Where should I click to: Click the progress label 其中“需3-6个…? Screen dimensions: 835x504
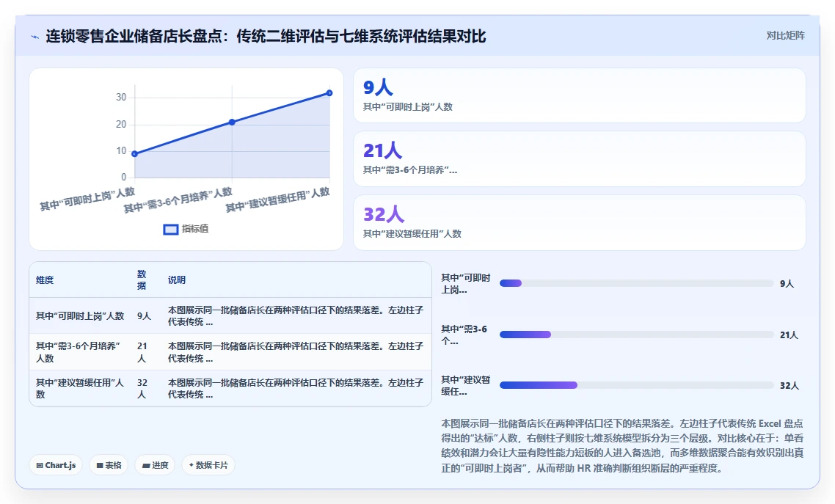[x=464, y=335]
